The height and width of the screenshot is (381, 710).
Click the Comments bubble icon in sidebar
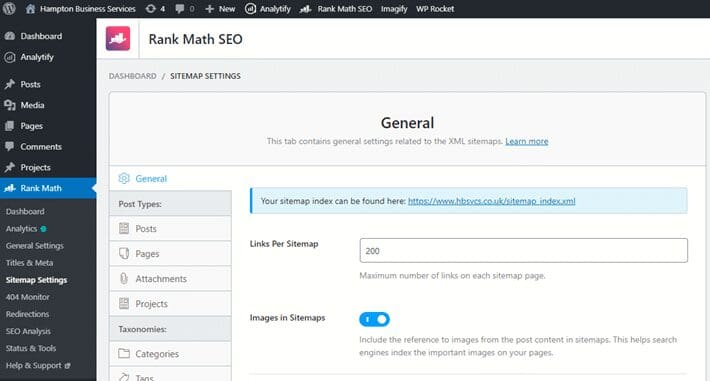tap(10, 146)
